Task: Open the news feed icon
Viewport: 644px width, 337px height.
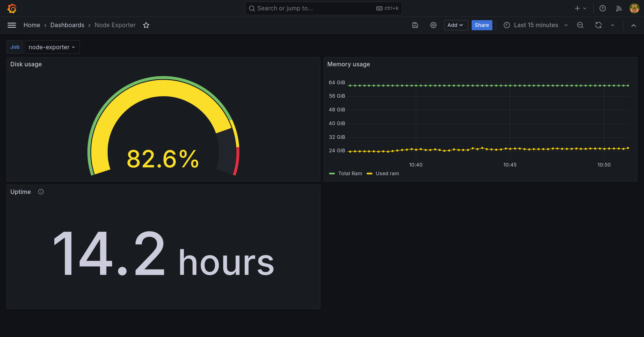Action: tap(619, 8)
